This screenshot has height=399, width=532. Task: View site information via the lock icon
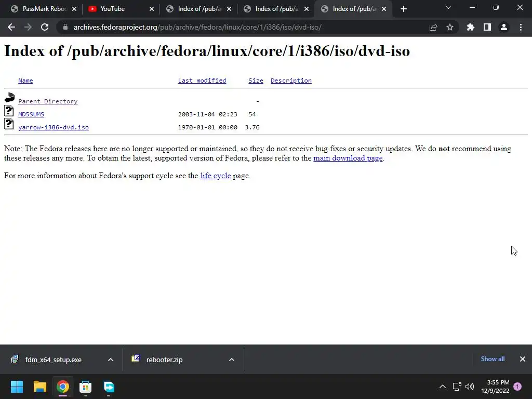pos(65,27)
